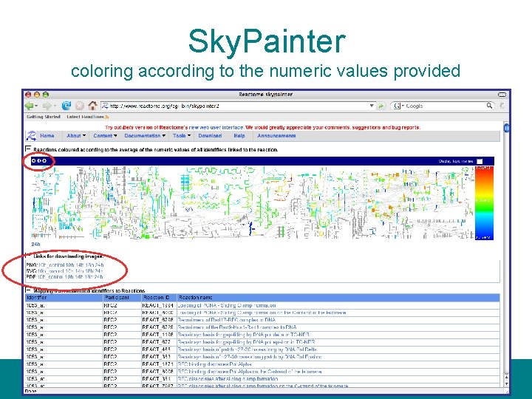Open the address bar history dropdown arrow
This screenshot has width=532, height=399.
[372, 106]
